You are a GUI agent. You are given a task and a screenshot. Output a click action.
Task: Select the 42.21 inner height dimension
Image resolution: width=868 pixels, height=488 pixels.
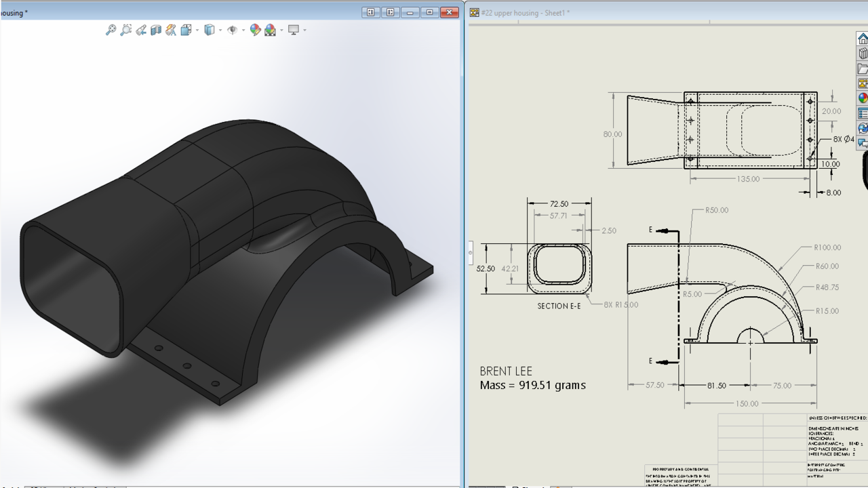pyautogui.click(x=510, y=268)
